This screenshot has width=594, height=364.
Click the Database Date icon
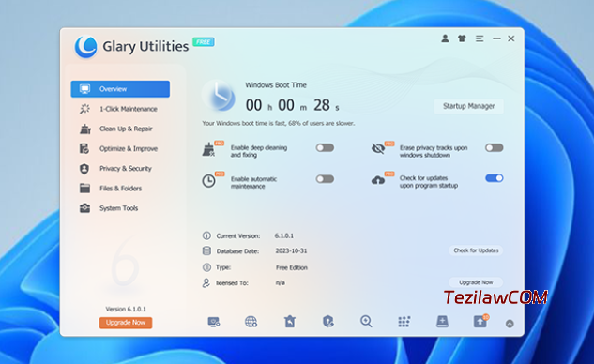click(x=206, y=250)
